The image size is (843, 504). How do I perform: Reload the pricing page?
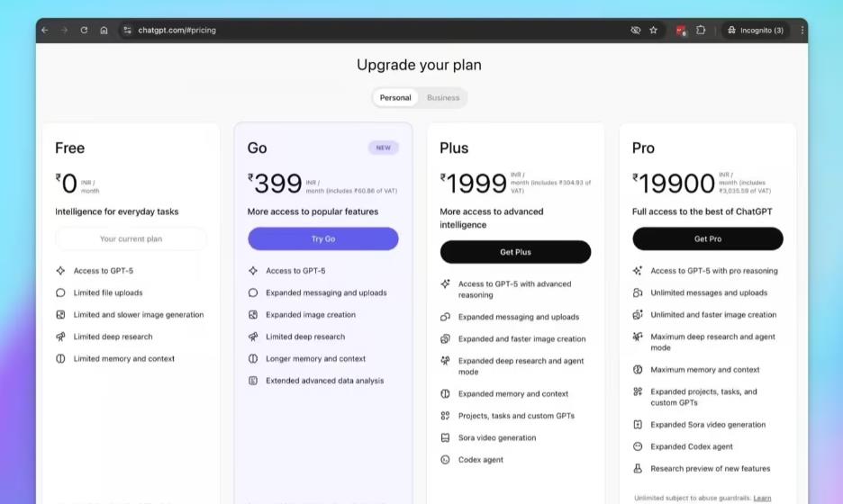pos(84,30)
